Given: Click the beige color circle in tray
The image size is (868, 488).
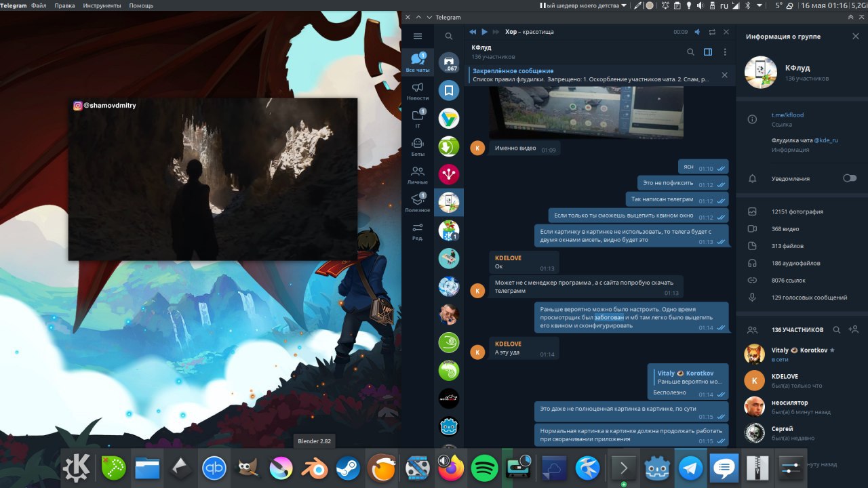Looking at the screenshot, I should pos(650,5).
